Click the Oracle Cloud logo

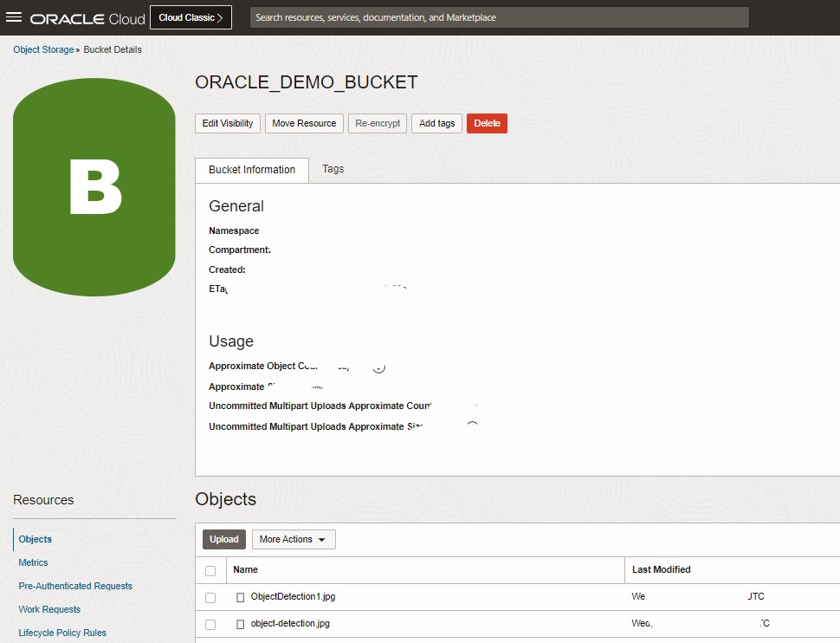coord(87,19)
